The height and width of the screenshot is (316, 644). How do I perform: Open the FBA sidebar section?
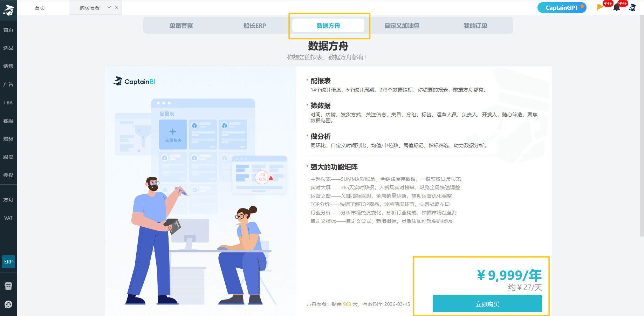pyautogui.click(x=8, y=103)
